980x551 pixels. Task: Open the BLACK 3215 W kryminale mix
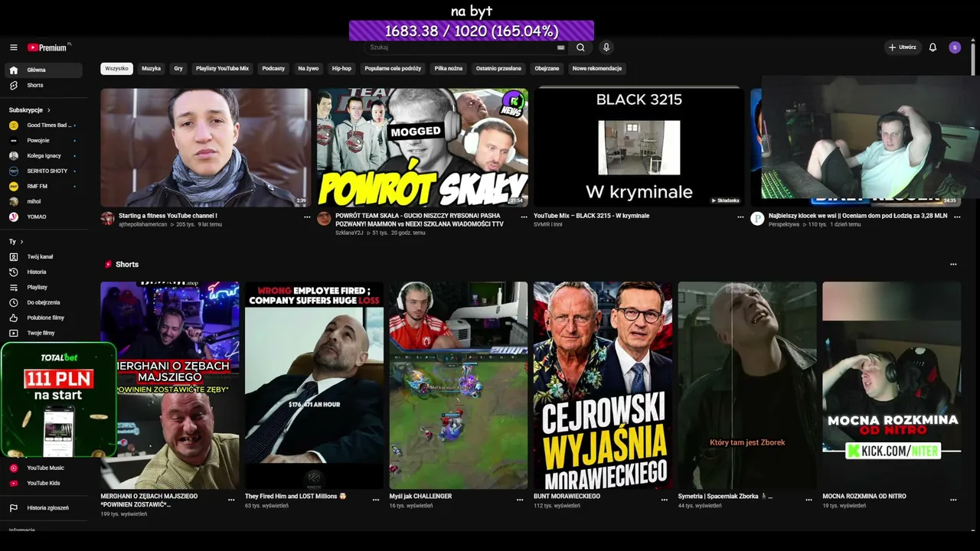pyautogui.click(x=639, y=148)
